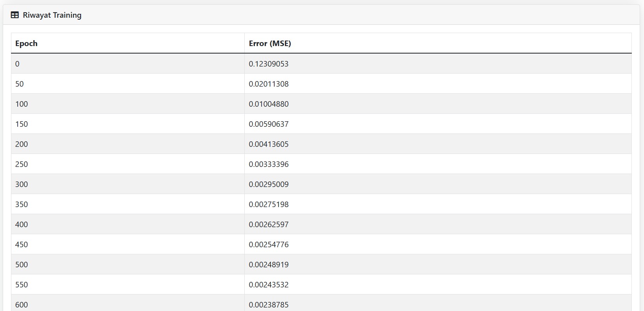This screenshot has height=311, width=644.
Task: Select the epoch cell showing 500
Action: pyautogui.click(x=128, y=265)
